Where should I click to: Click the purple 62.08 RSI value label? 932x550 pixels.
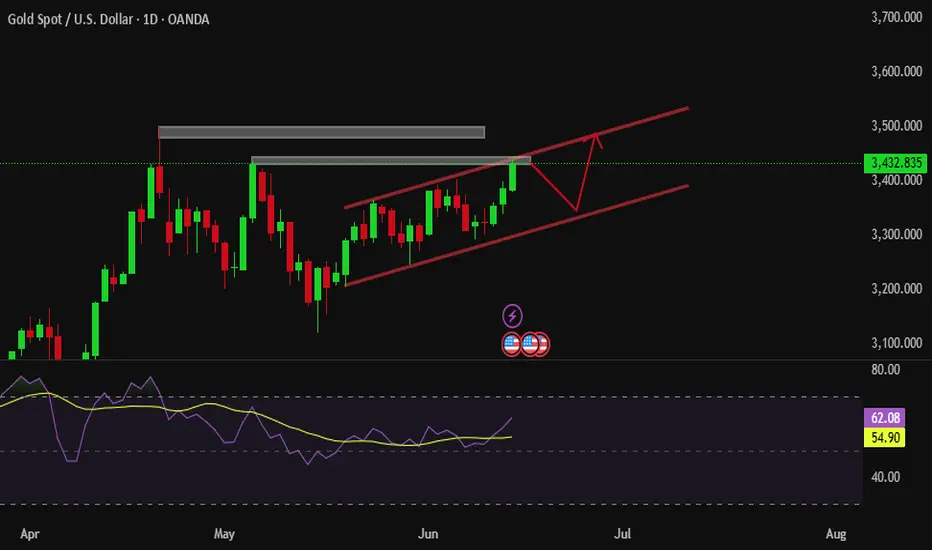[884, 417]
